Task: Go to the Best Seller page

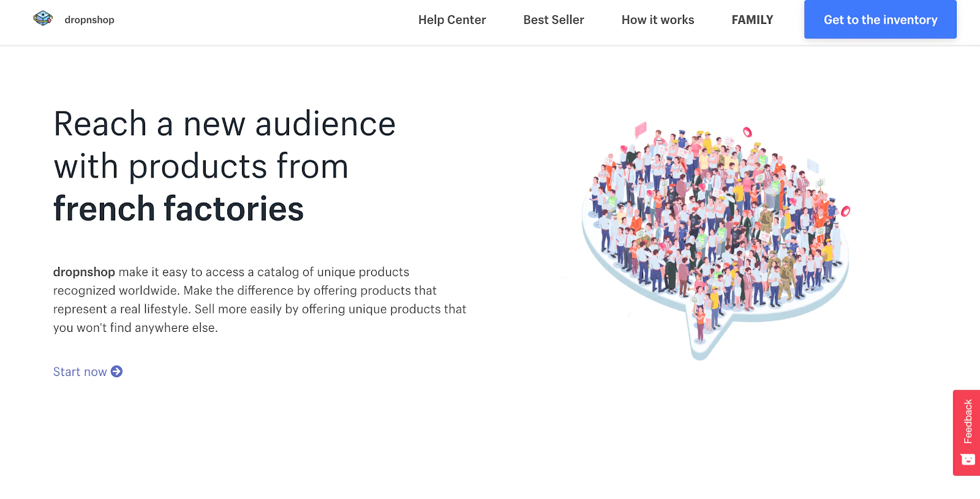Action: (554, 20)
